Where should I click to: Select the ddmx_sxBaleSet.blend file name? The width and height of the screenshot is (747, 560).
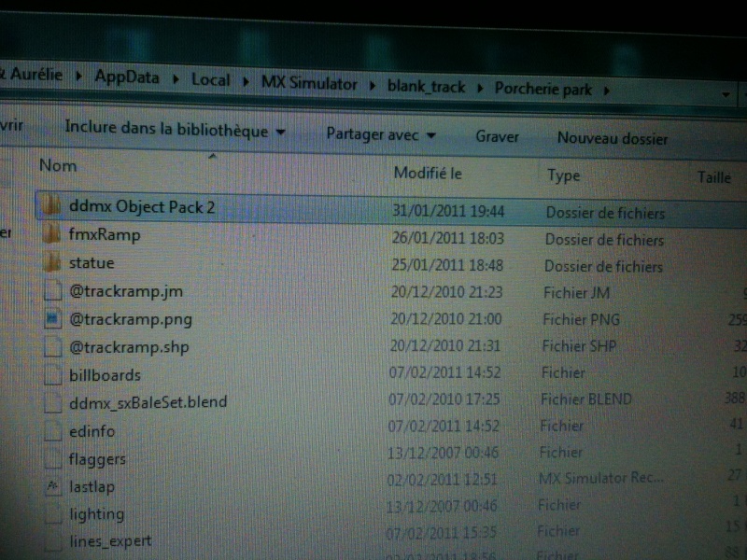coord(148,403)
